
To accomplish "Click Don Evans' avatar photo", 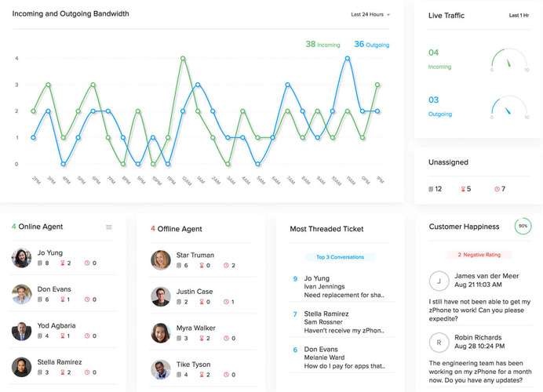I will 21,294.
